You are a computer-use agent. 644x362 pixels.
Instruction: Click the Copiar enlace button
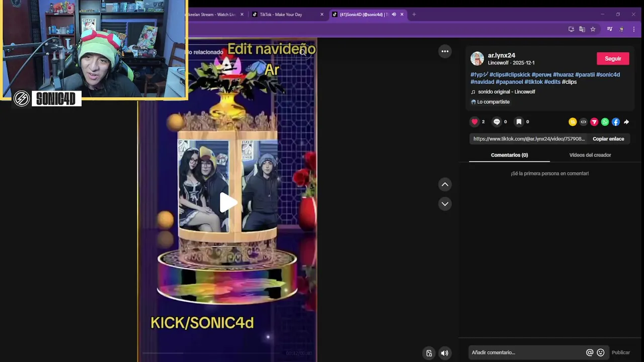pyautogui.click(x=608, y=139)
